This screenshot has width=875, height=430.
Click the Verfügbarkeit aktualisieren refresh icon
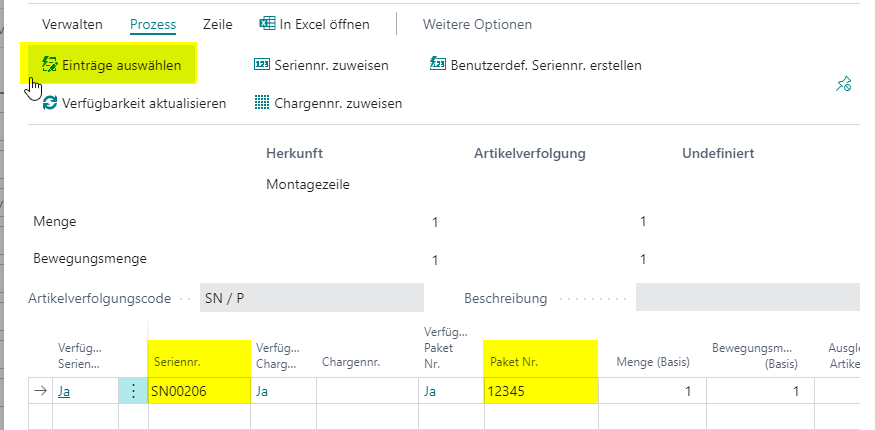pyautogui.click(x=50, y=103)
